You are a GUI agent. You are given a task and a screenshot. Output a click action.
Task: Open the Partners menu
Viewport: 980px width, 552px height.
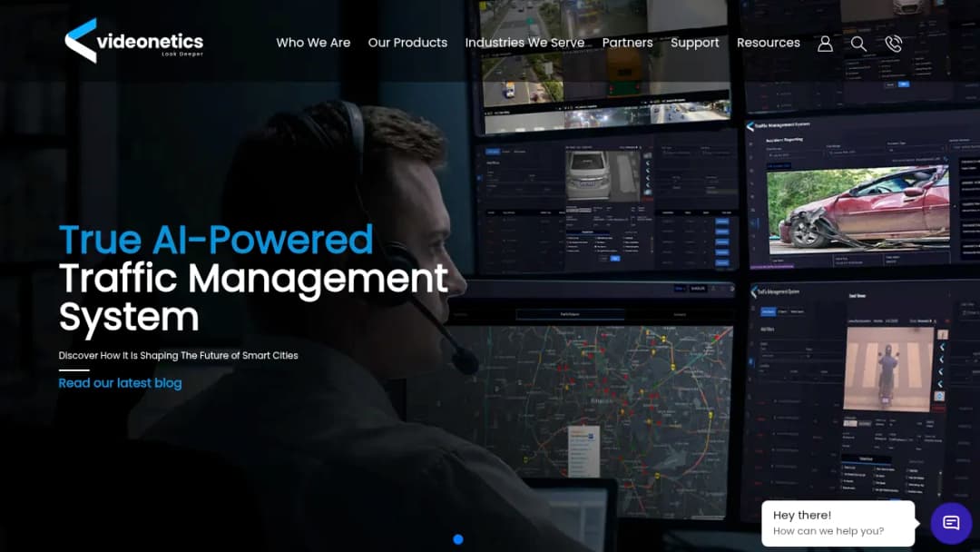coord(628,43)
